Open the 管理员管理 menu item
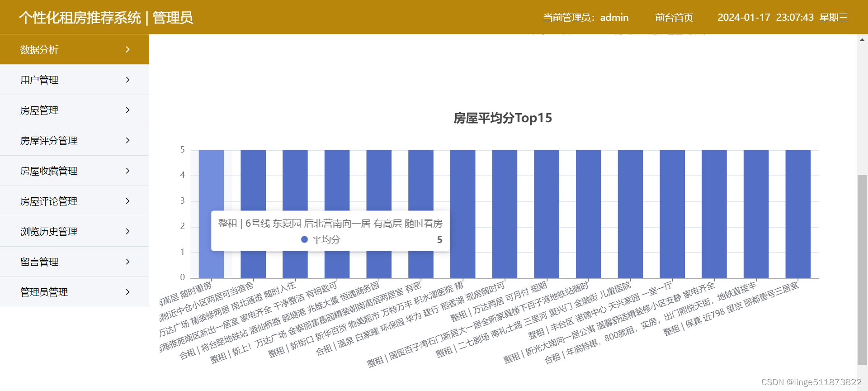868x391 pixels. click(74, 292)
